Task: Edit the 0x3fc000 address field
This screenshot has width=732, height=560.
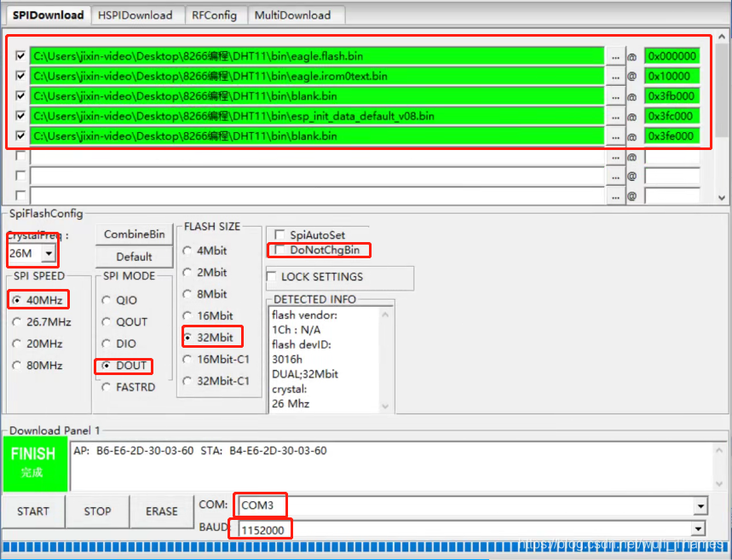Action: coord(672,116)
